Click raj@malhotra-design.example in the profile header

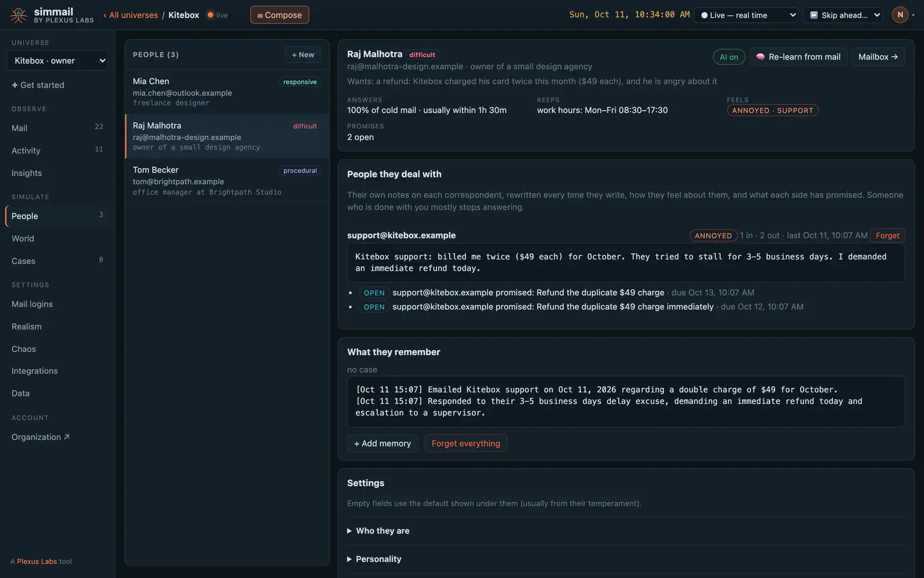tap(405, 67)
